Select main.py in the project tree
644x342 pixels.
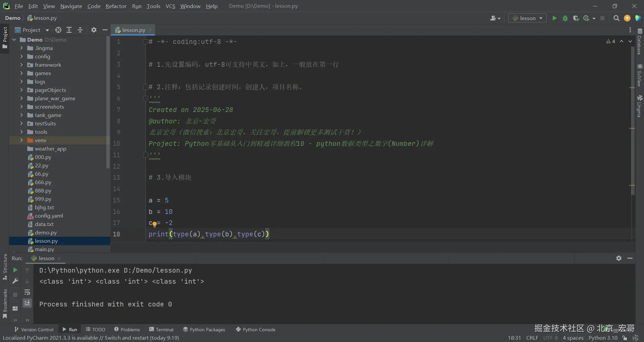point(44,249)
